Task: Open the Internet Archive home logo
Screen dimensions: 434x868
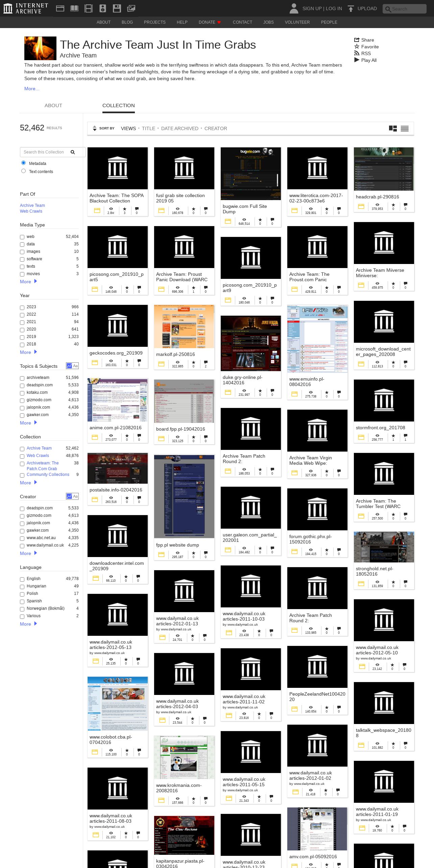Action: click(x=26, y=8)
